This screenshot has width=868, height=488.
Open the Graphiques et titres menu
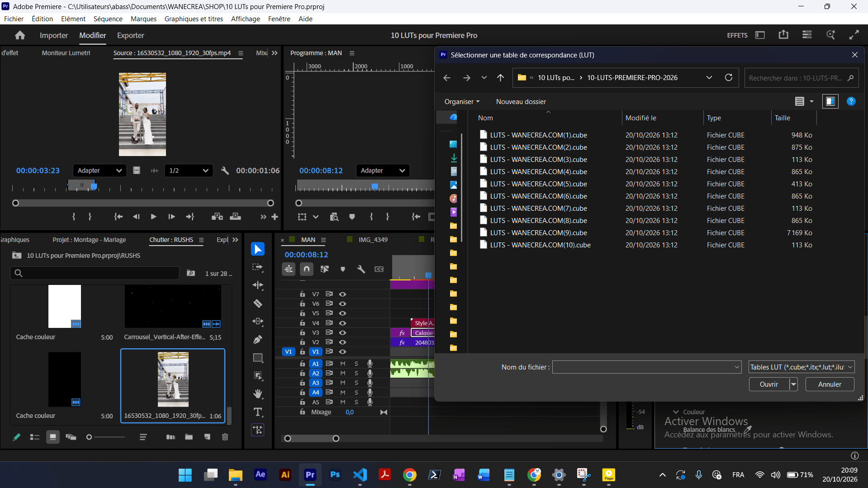pyautogui.click(x=194, y=19)
